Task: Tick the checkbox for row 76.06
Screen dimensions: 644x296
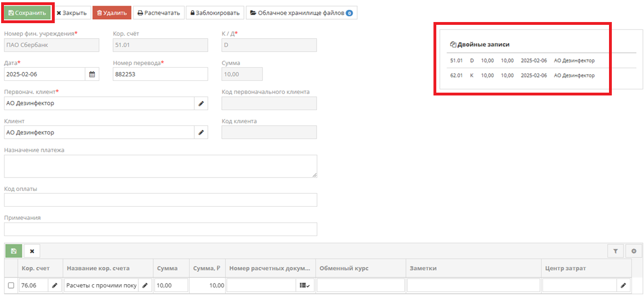Action: pyautogui.click(x=11, y=286)
